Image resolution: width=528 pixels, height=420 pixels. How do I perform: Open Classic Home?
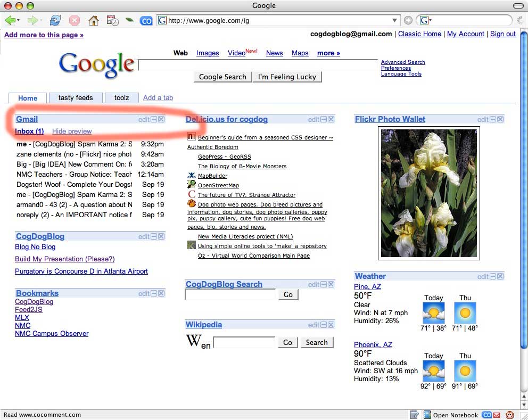point(419,34)
